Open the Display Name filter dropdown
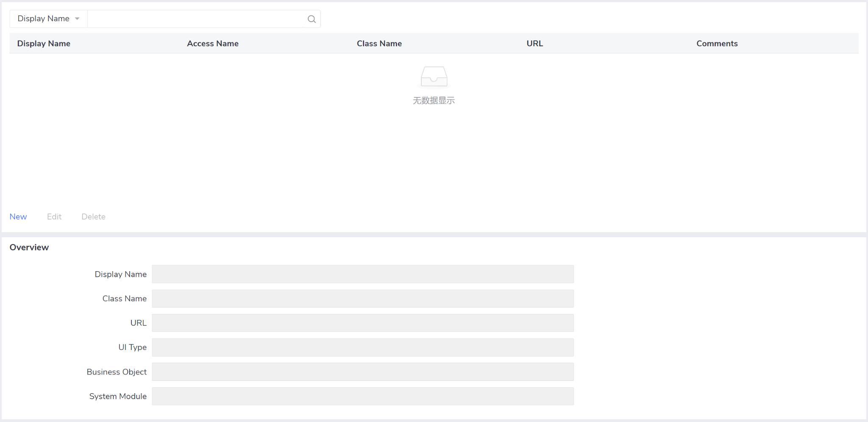Viewport: 868px width, 422px height. (x=48, y=19)
